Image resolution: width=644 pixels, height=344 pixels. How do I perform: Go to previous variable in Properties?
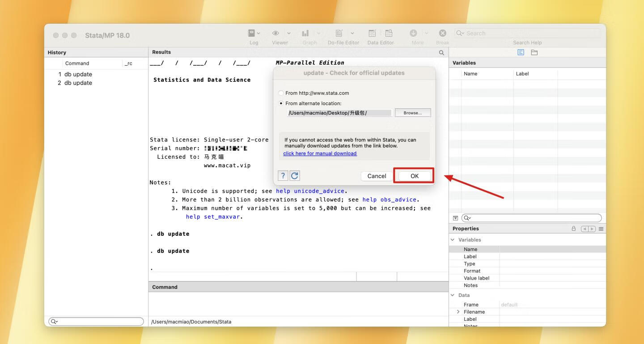click(x=585, y=229)
